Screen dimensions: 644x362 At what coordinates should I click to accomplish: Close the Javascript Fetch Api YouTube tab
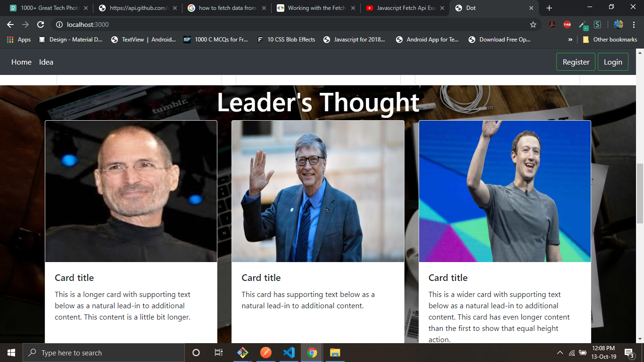coord(442,8)
